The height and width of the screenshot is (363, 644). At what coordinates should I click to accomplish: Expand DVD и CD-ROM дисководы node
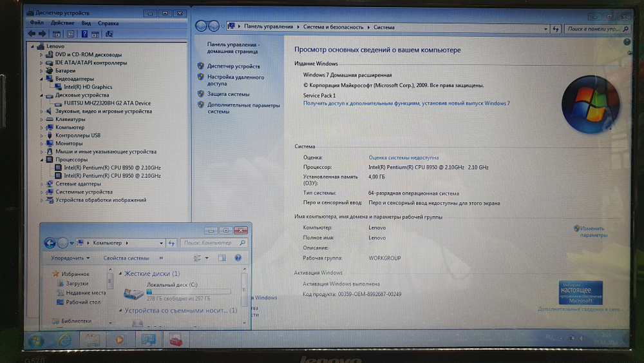point(41,55)
